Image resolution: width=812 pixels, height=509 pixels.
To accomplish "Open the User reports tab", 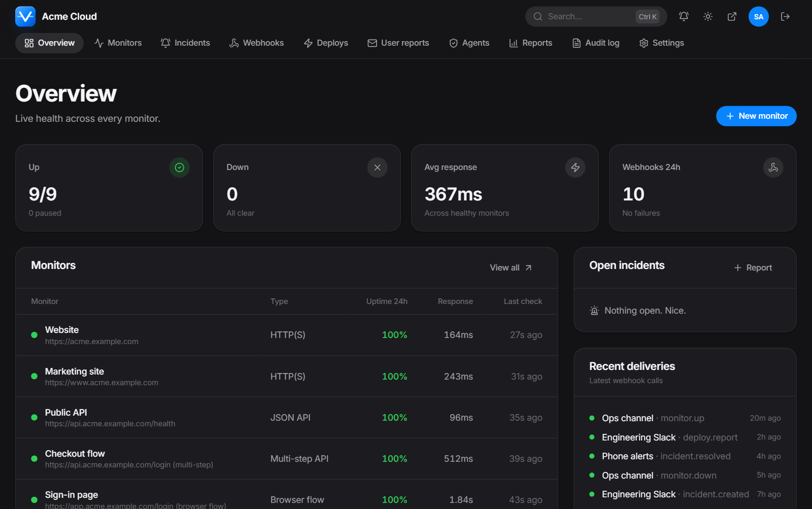I will pyautogui.click(x=398, y=43).
